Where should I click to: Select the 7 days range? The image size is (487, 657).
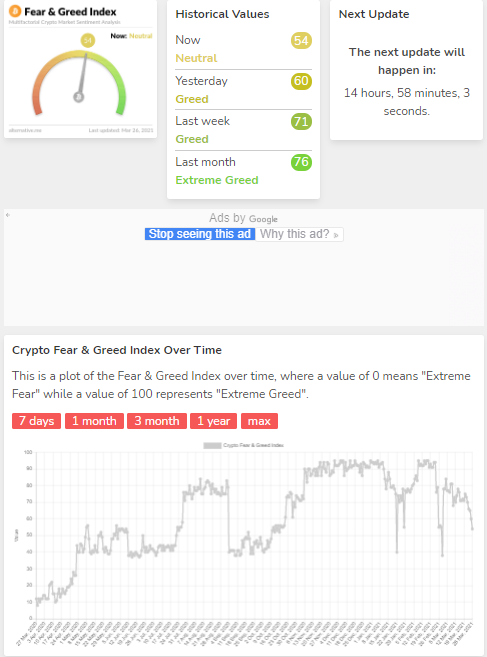click(x=36, y=421)
